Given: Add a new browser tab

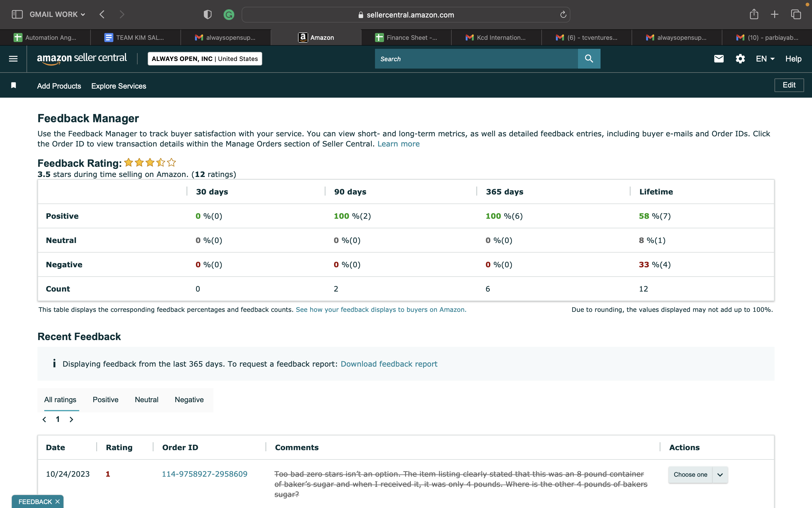Looking at the screenshot, I should 775,14.
